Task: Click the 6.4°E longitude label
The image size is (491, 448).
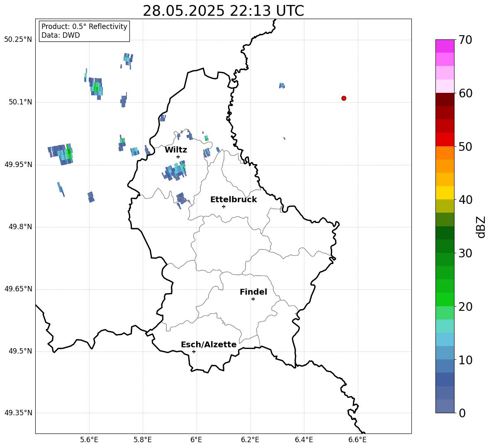Action: tap(304, 440)
